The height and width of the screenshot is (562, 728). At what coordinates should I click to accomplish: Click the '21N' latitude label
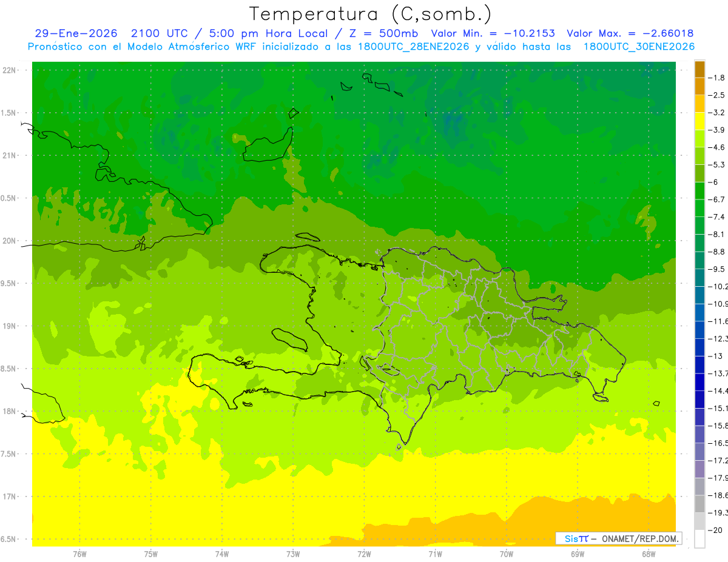click(x=8, y=156)
